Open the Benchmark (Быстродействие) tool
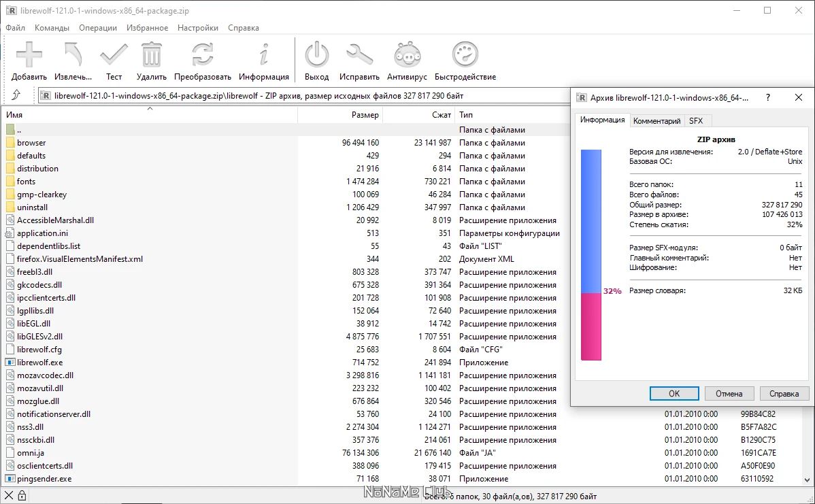This screenshot has height=504, width=815. click(x=465, y=55)
